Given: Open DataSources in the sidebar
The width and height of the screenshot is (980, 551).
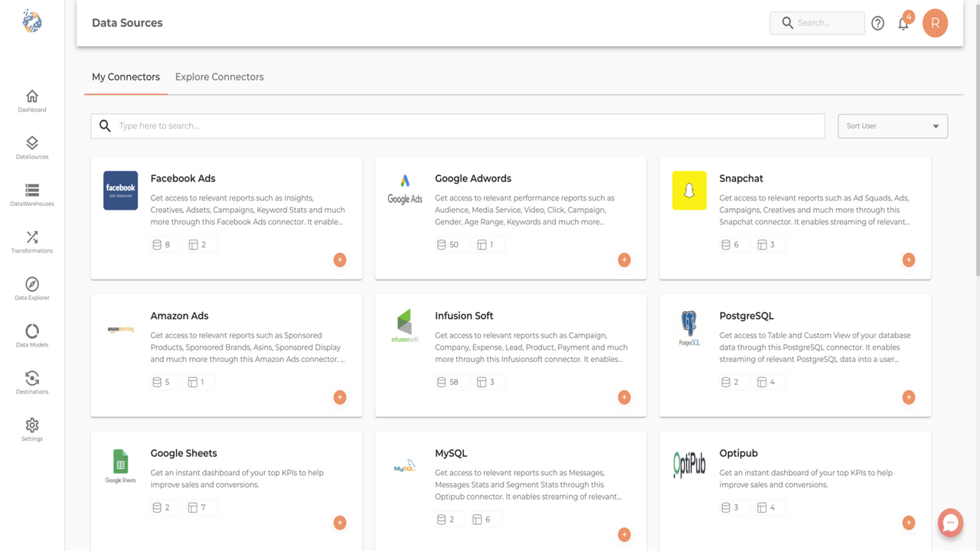Looking at the screenshot, I should [32, 148].
